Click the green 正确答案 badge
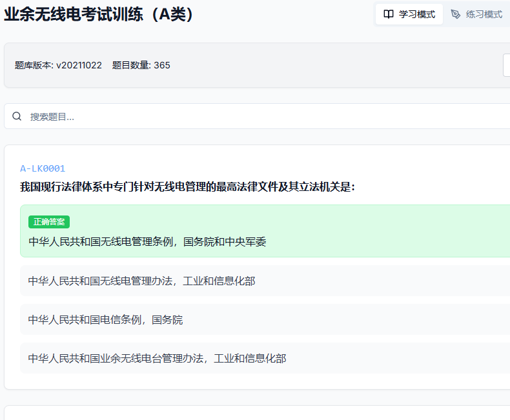Screen dimensions: 510x420 point(49,222)
